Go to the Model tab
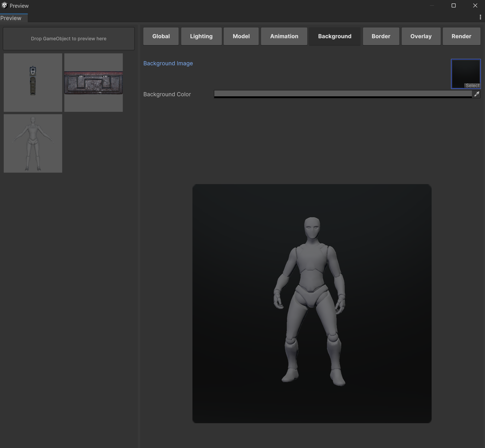This screenshot has width=485, height=448. click(241, 36)
